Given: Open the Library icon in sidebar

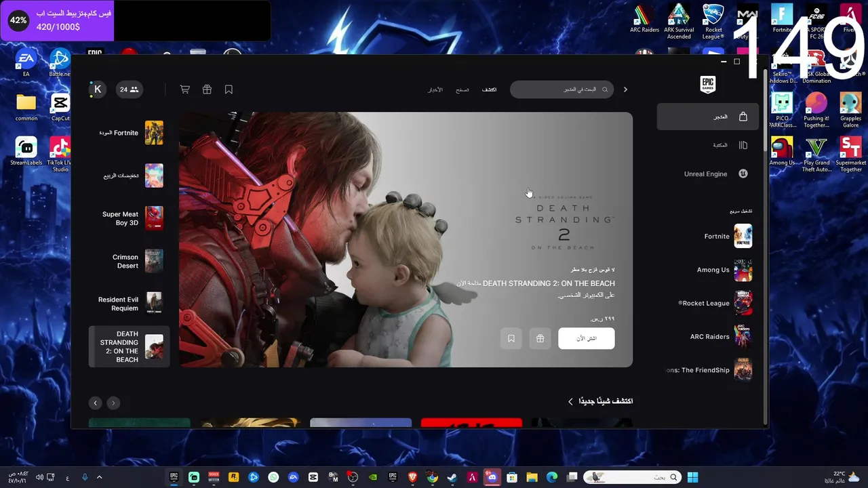Looking at the screenshot, I should tap(743, 145).
